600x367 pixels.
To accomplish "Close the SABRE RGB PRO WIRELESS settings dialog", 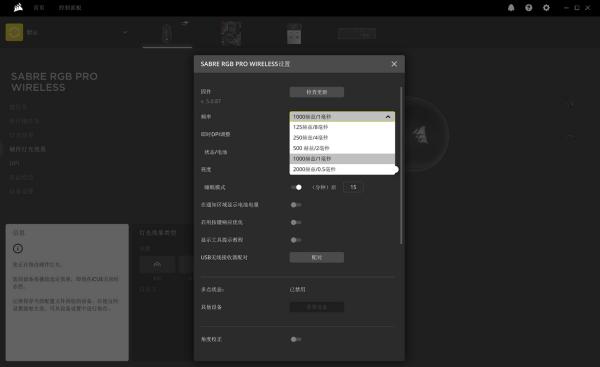I will pyautogui.click(x=394, y=64).
